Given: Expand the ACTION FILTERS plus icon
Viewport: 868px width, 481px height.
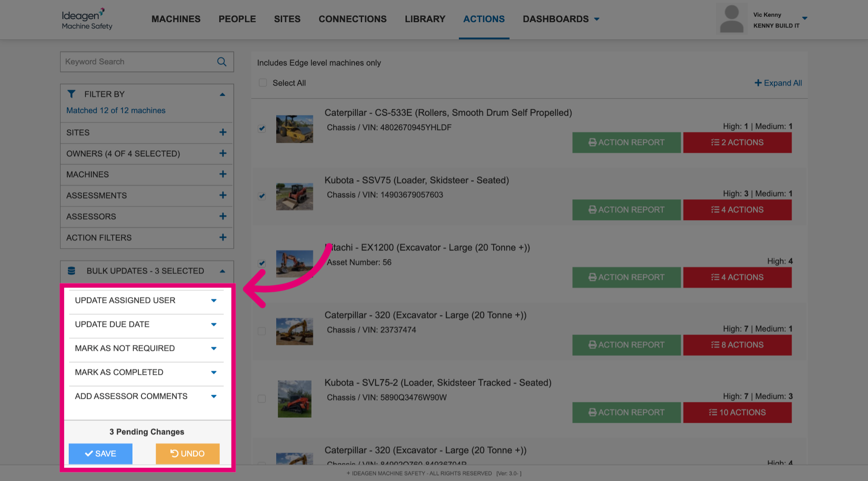Looking at the screenshot, I should pyautogui.click(x=223, y=237).
